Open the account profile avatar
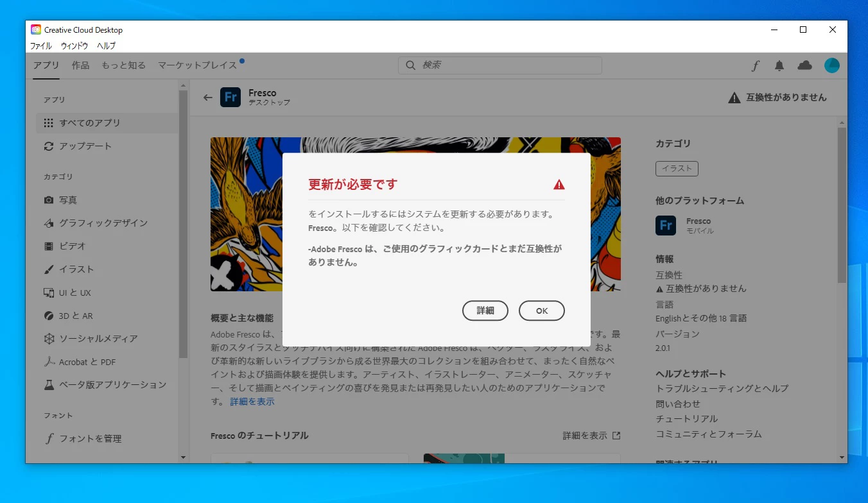The width and height of the screenshot is (868, 503). [832, 65]
